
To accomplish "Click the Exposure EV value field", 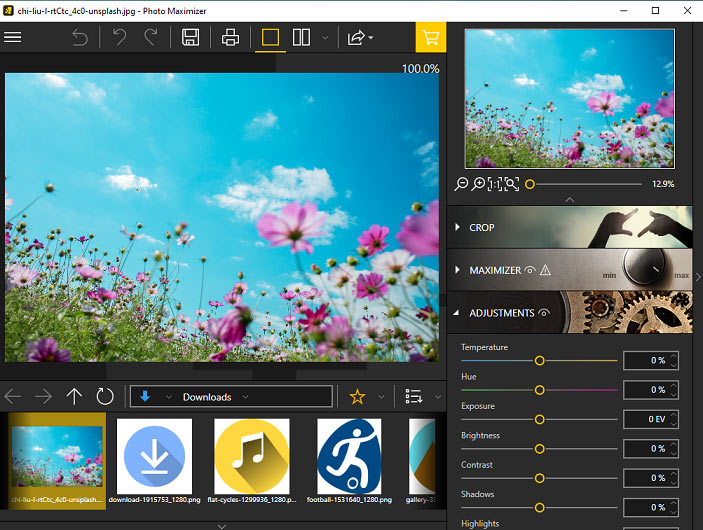I will coord(651,419).
